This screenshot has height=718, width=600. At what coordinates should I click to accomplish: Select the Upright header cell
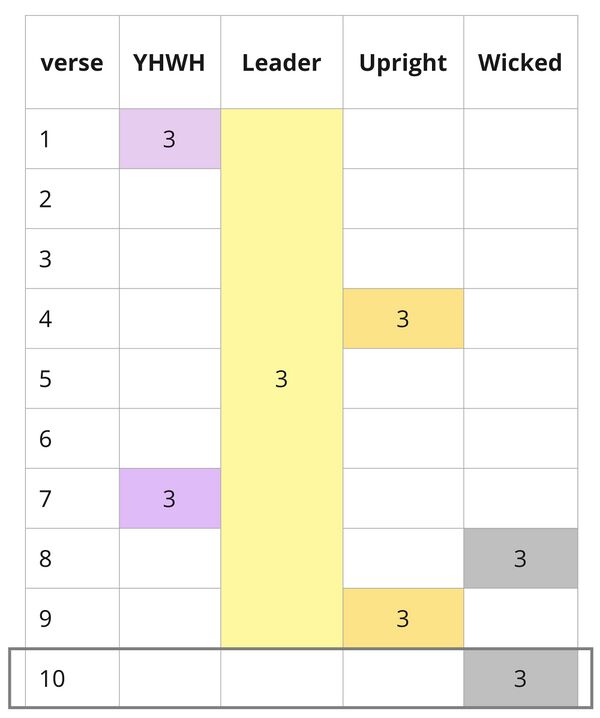point(402,63)
